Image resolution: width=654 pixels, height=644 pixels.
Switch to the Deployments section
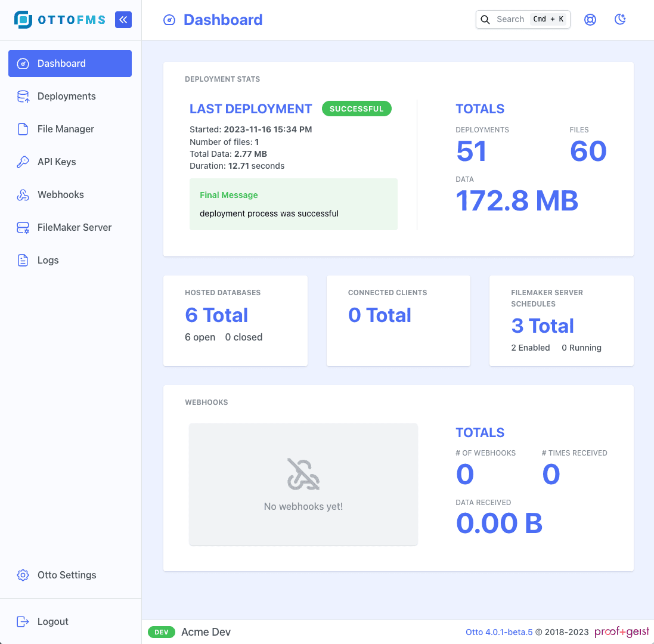(x=66, y=96)
